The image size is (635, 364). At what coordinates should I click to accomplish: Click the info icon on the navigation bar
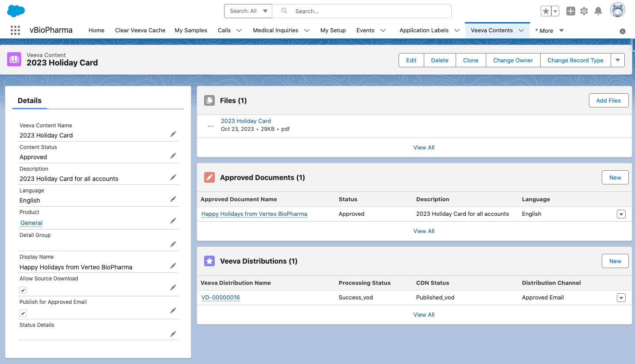(622, 31)
